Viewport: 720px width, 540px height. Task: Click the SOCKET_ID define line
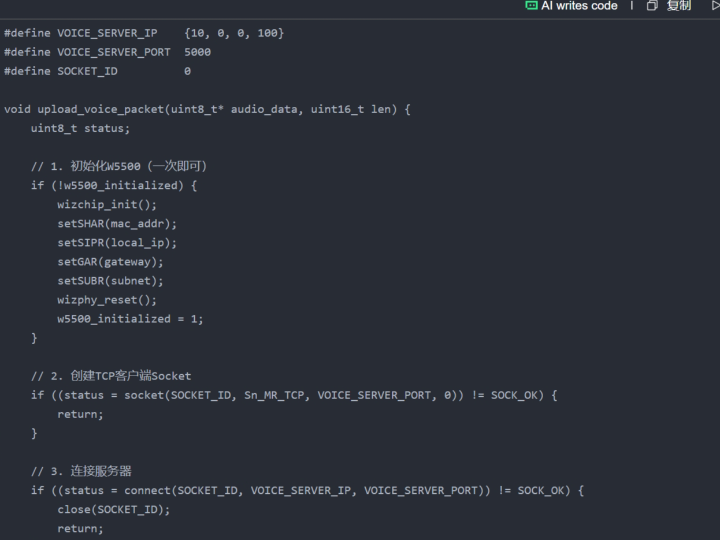point(97,71)
